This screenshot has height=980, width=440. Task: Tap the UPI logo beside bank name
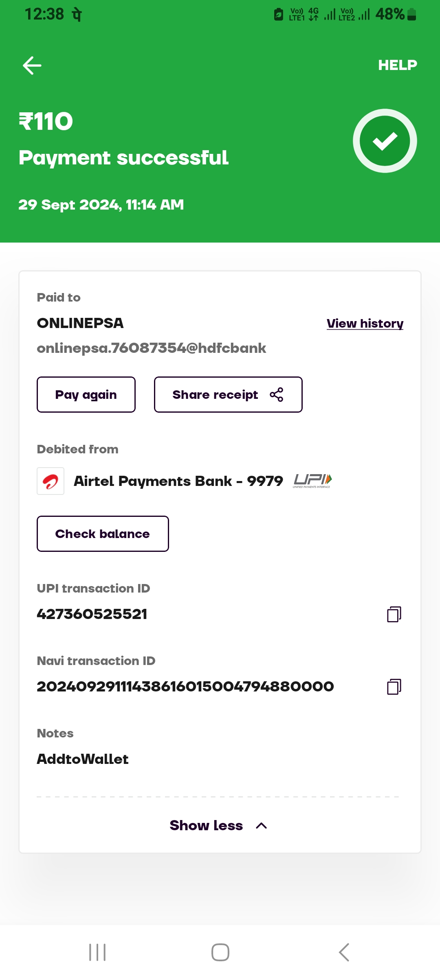pyautogui.click(x=312, y=481)
